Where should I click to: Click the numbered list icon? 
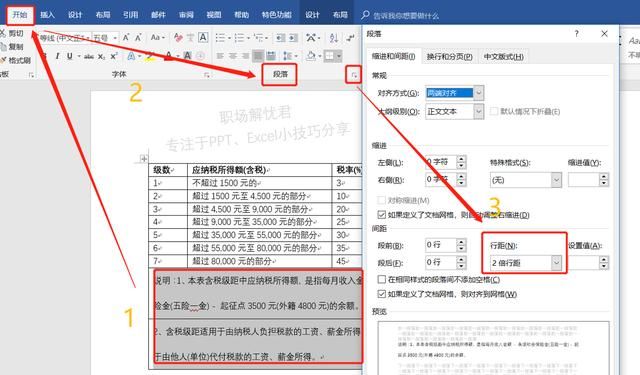click(239, 38)
